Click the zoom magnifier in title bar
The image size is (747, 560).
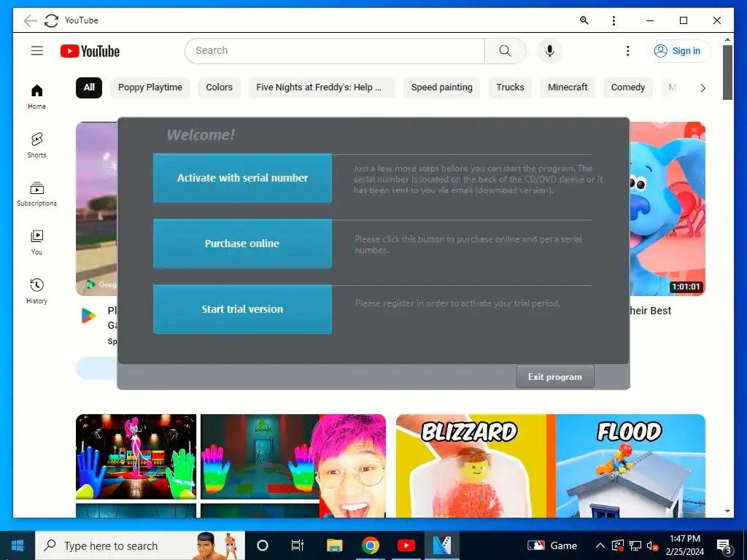point(584,20)
